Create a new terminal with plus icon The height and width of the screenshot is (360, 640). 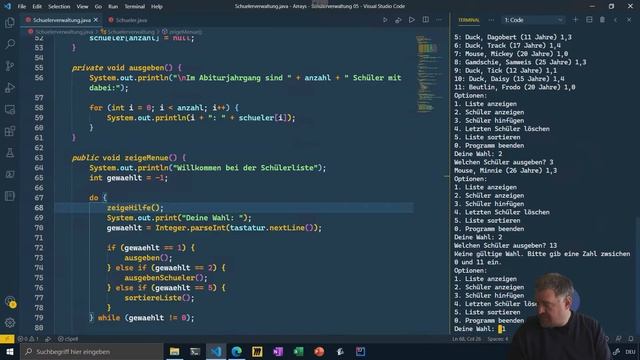(x=576, y=20)
